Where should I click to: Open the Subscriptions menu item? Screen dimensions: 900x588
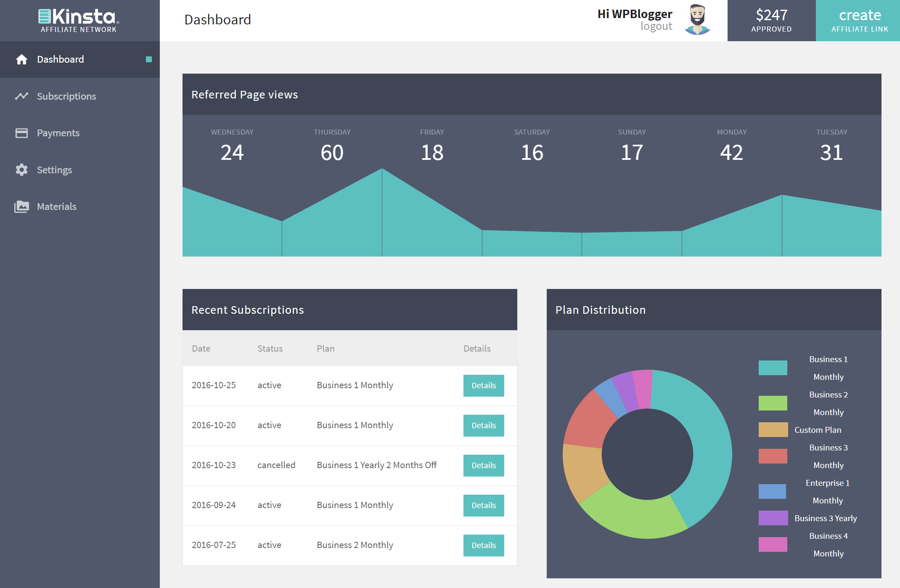66,96
